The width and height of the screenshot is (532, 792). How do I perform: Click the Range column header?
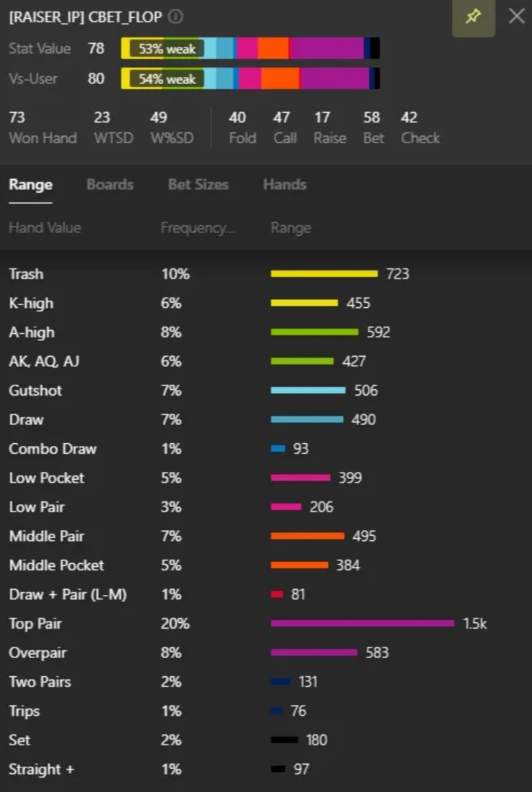pos(290,227)
